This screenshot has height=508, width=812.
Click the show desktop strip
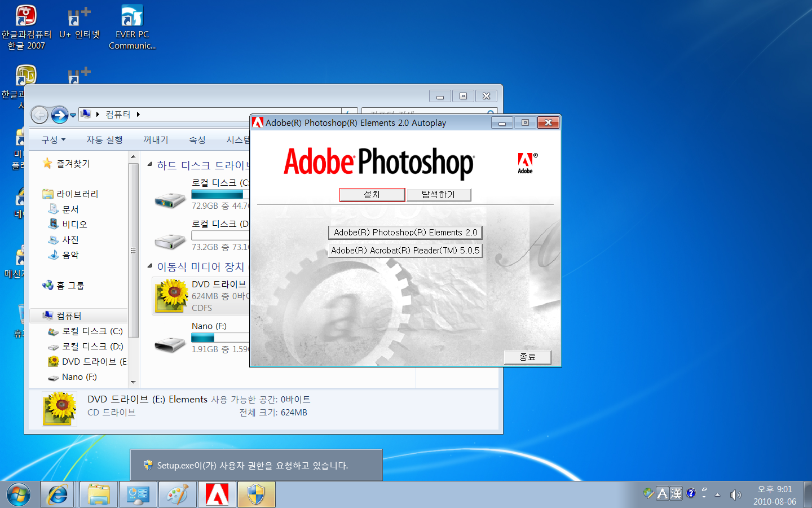807,495
